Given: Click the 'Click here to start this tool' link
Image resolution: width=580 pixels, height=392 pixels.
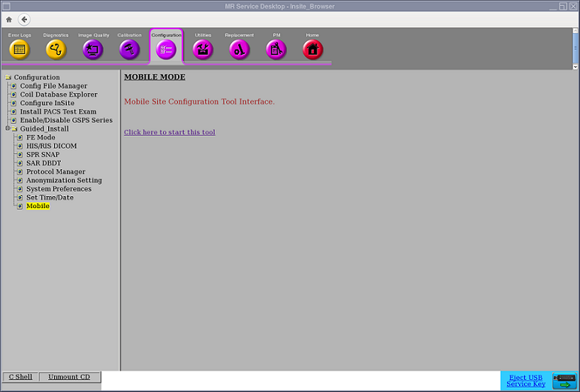Looking at the screenshot, I should 169,133.
